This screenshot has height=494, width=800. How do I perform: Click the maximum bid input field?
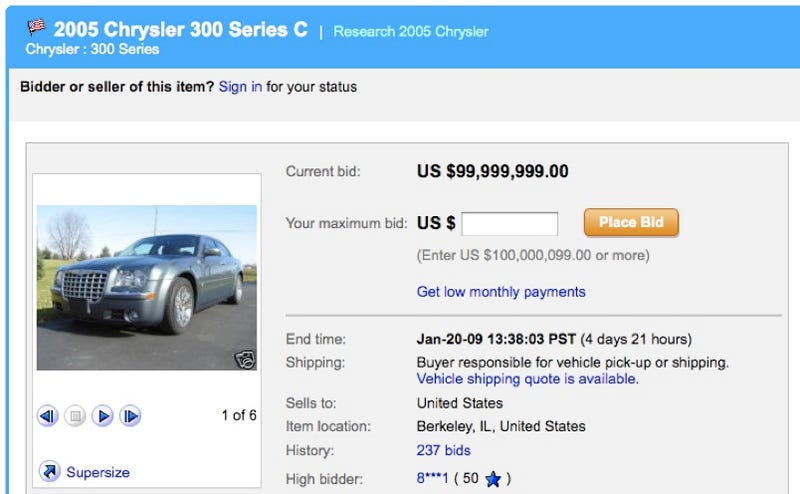click(x=510, y=224)
